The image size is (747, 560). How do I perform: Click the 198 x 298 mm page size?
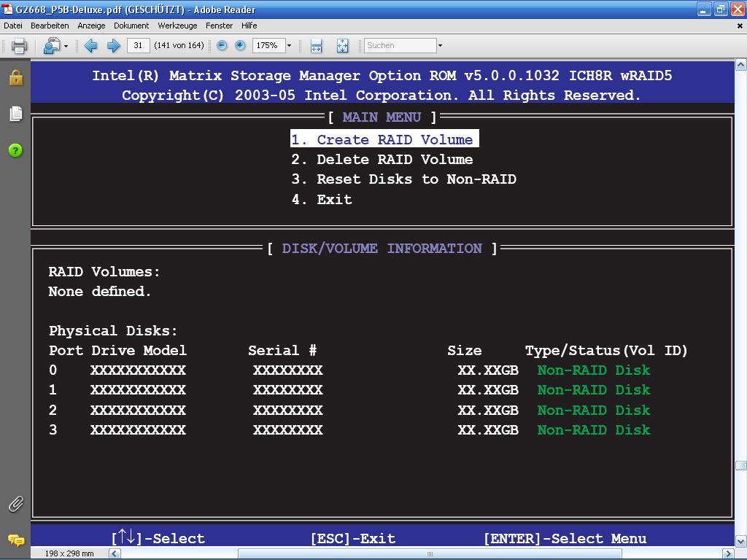pos(69,554)
